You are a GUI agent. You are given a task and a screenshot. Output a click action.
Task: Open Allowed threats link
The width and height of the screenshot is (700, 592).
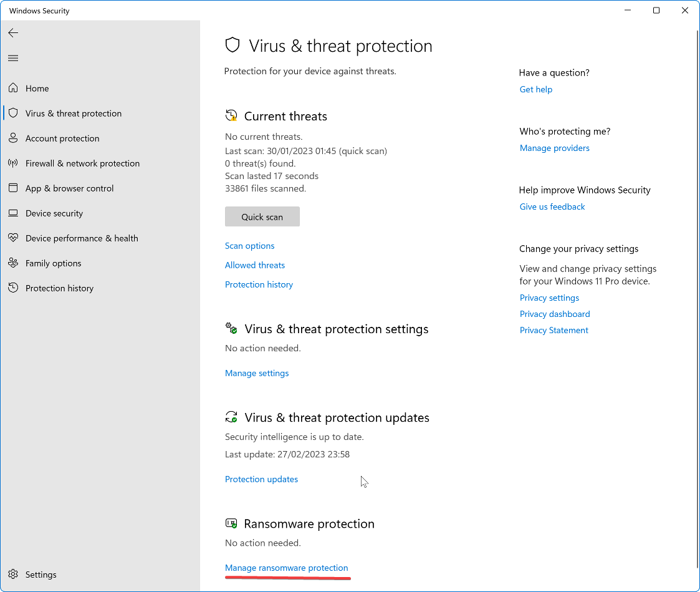(255, 265)
